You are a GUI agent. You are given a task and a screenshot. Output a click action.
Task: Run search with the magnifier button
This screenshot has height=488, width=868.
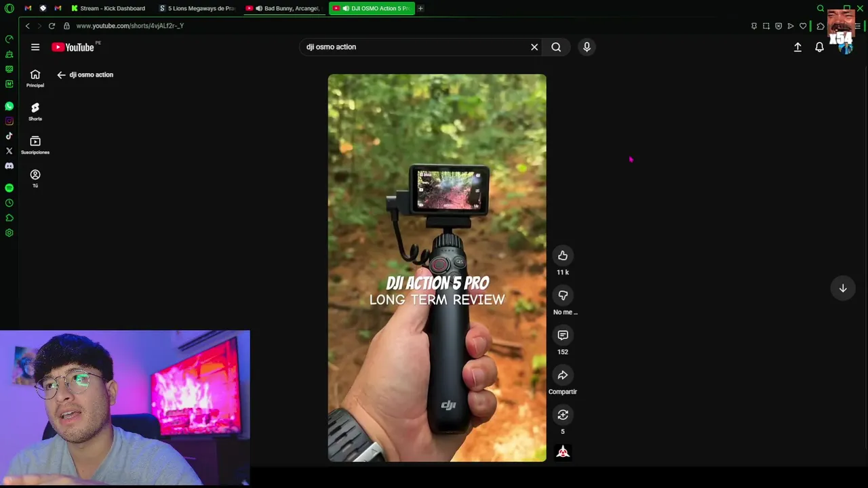click(556, 47)
